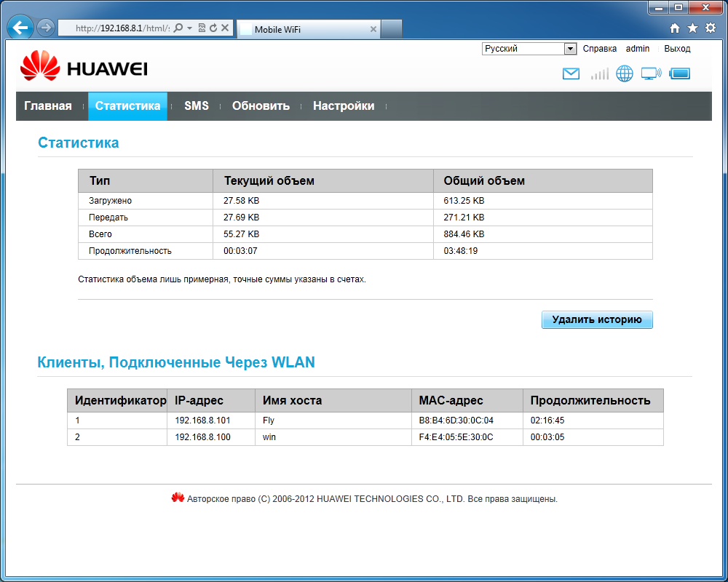Click the WLAN monitor status icon
The width and height of the screenshot is (728, 582).
(651, 73)
